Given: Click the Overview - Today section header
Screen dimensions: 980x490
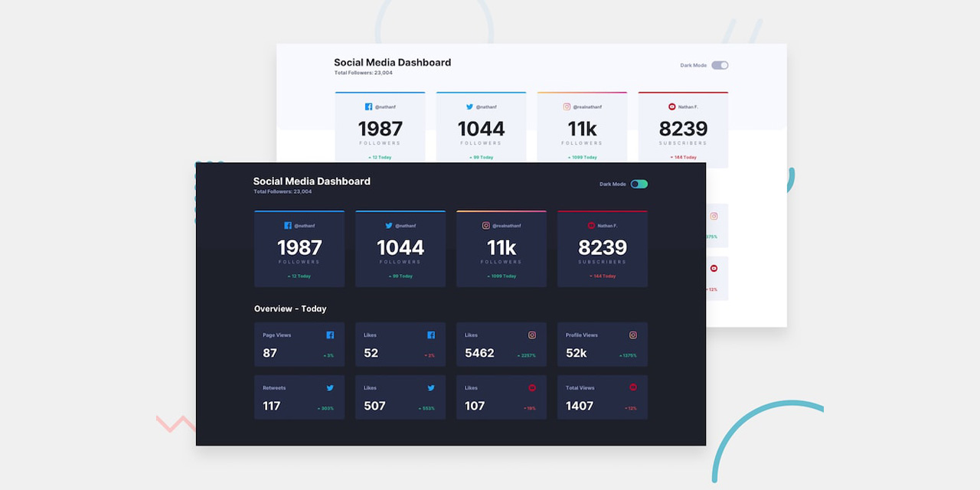Looking at the screenshot, I should click(x=289, y=309).
